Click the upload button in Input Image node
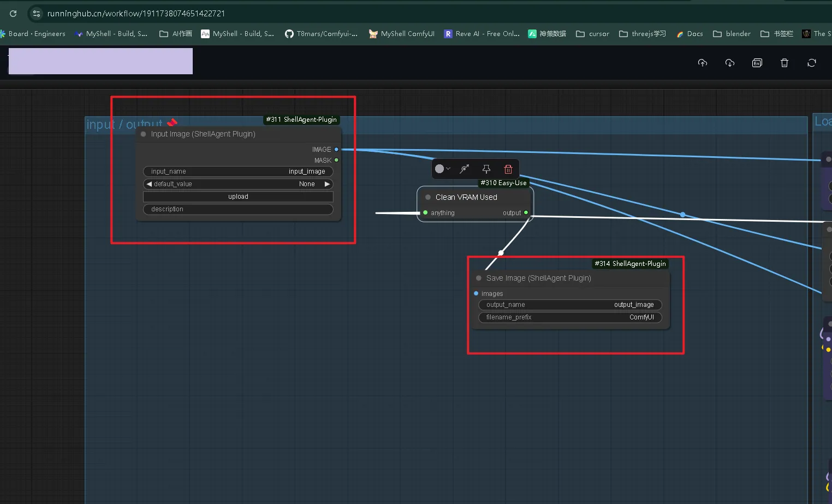Viewport: 832px width, 504px height. pyautogui.click(x=238, y=197)
